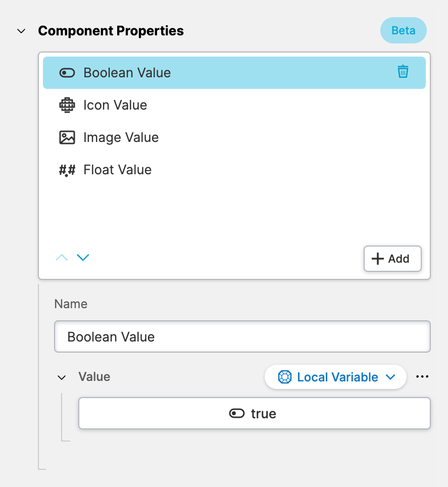Collapse the Component Properties section chevron

(x=21, y=31)
